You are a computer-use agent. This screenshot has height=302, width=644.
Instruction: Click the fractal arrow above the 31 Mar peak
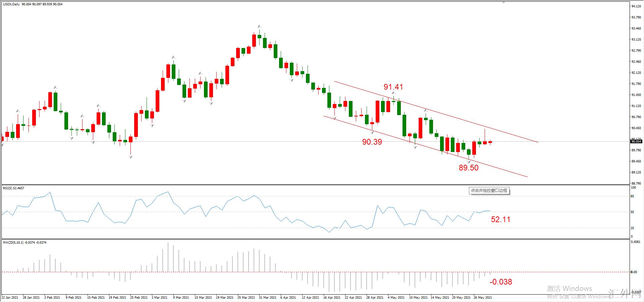click(x=259, y=26)
